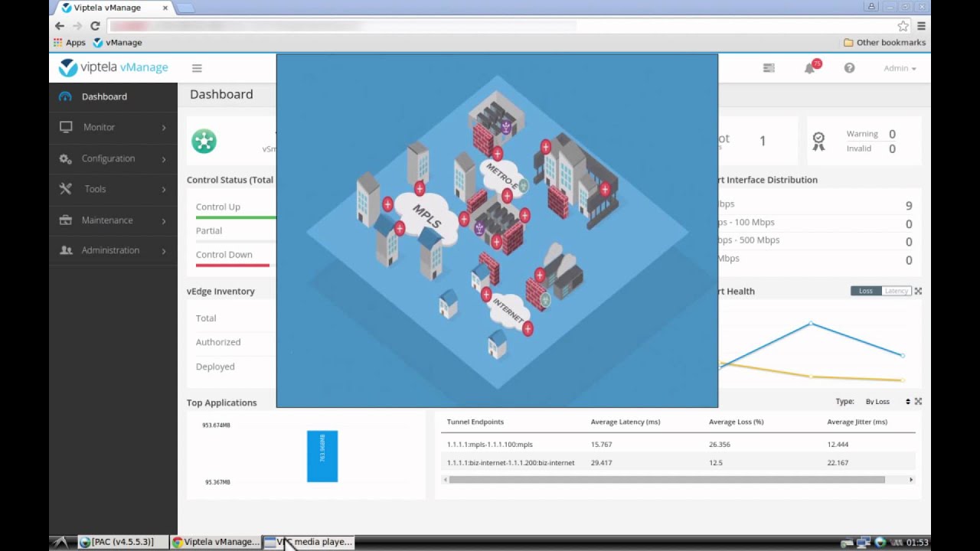Open the start menu icon on taskbar
The image size is (980, 551).
click(61, 542)
